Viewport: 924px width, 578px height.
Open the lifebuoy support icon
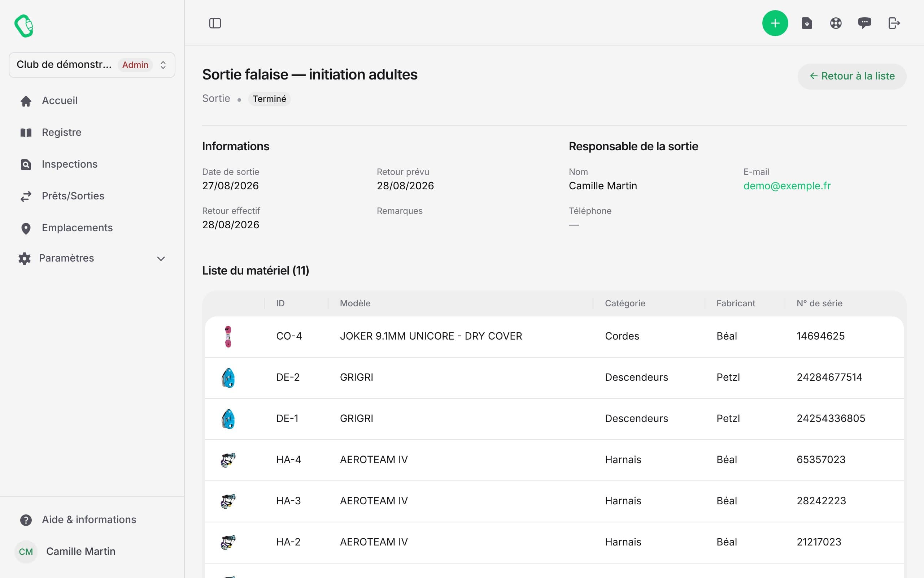(x=836, y=23)
